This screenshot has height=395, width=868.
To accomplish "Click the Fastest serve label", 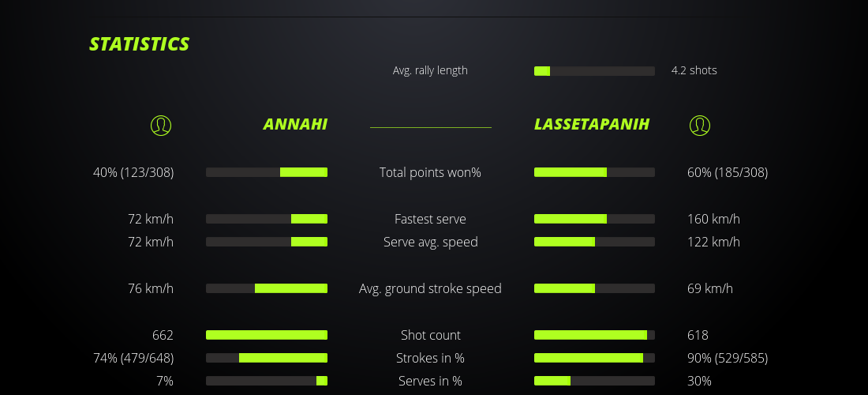I will pos(430,219).
